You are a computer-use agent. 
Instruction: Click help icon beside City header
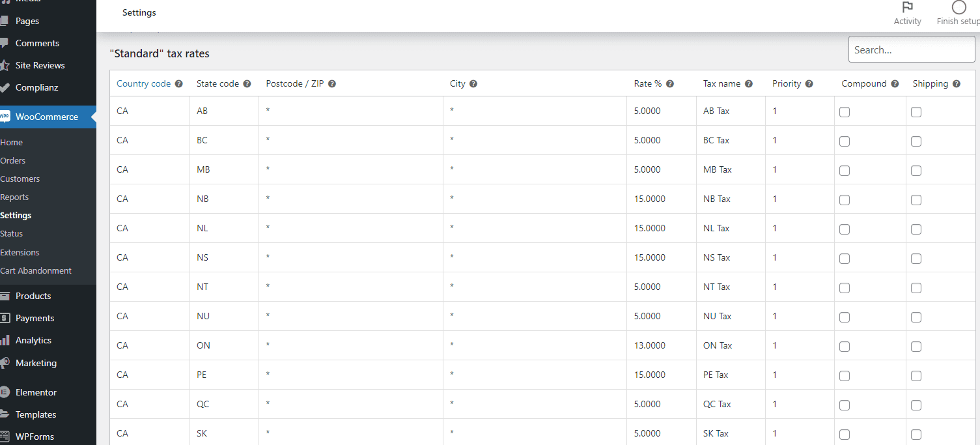pyautogui.click(x=473, y=84)
